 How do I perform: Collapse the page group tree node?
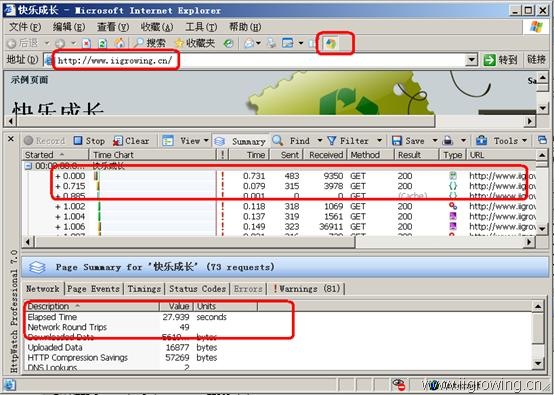coord(28,166)
